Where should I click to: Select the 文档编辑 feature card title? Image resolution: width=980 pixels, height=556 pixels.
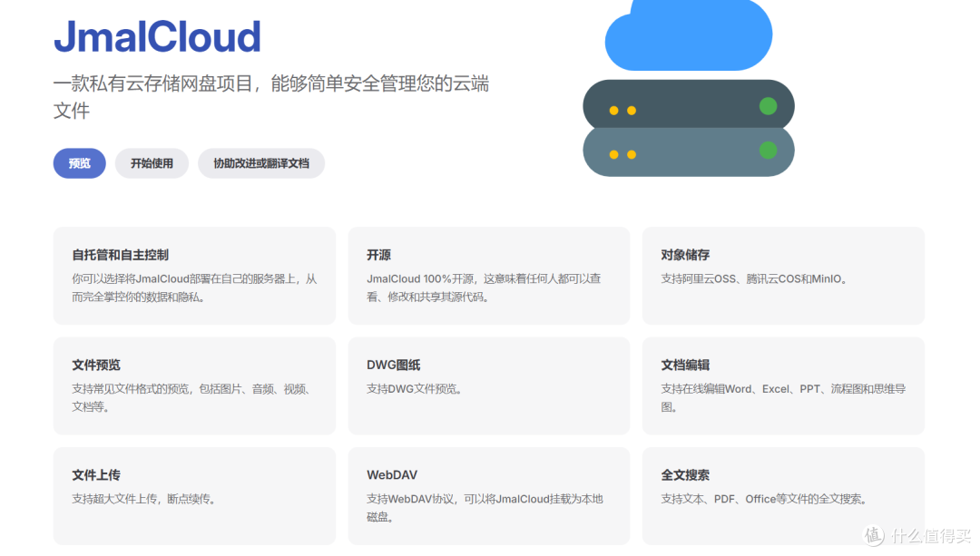[685, 365]
